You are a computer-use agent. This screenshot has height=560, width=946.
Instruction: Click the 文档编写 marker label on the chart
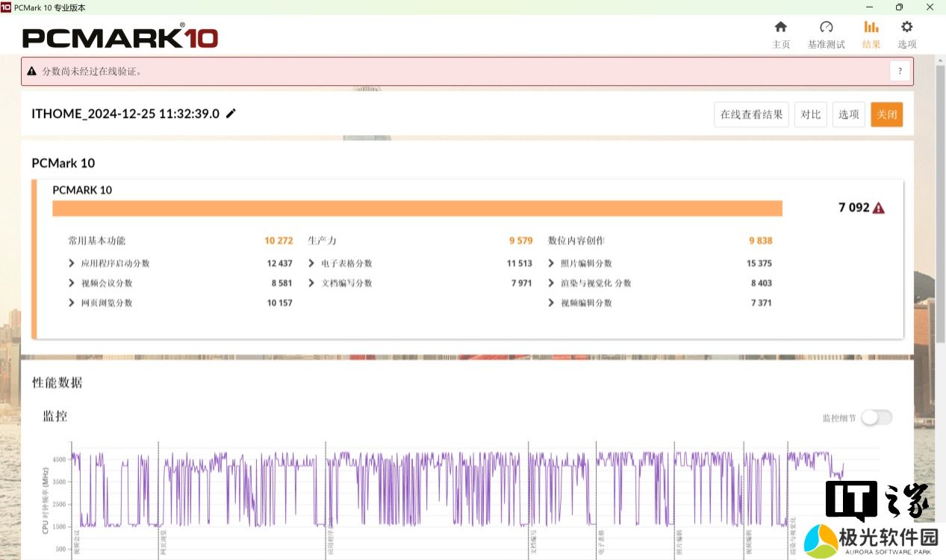(533, 544)
